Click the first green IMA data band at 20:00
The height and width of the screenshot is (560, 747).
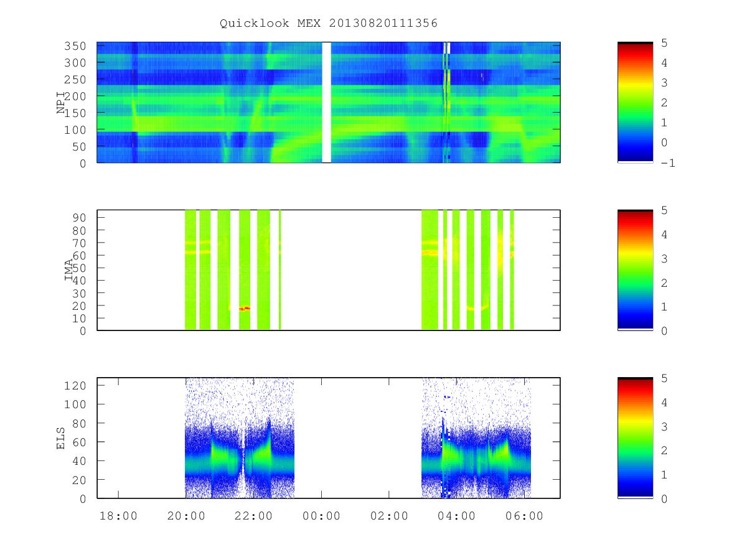click(x=190, y=270)
